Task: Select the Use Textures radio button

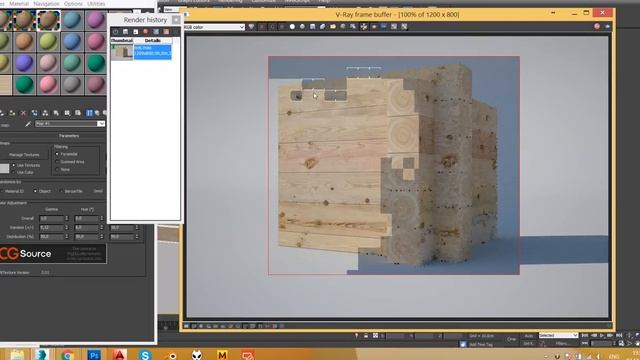Action: click(x=13, y=165)
